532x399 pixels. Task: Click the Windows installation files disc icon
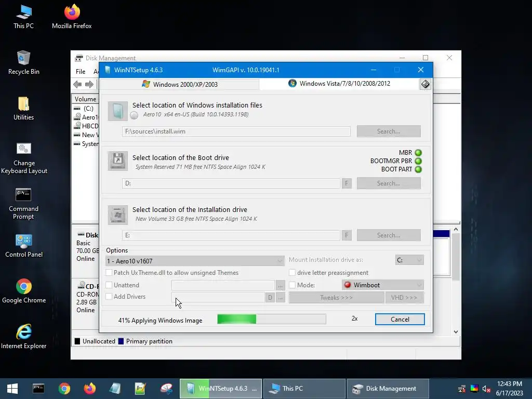pyautogui.click(x=118, y=111)
